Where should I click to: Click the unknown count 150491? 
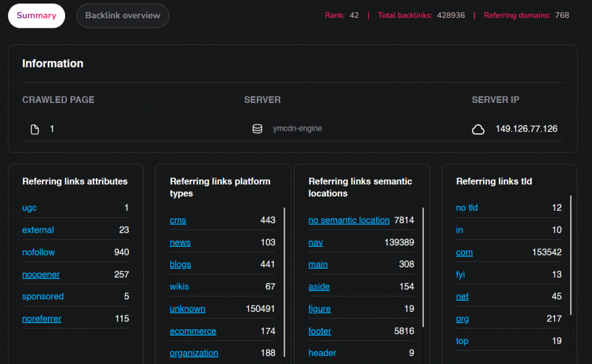pyautogui.click(x=260, y=309)
